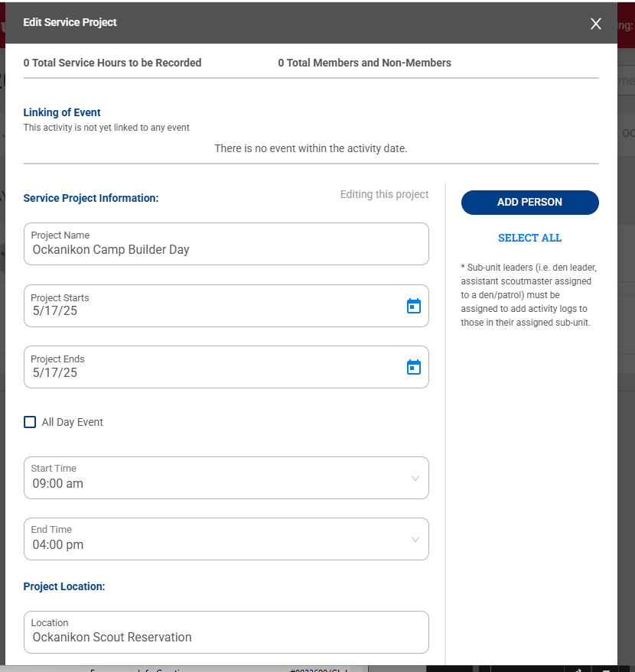Click the Linking of Event heading
The width and height of the screenshot is (635, 672).
point(62,112)
